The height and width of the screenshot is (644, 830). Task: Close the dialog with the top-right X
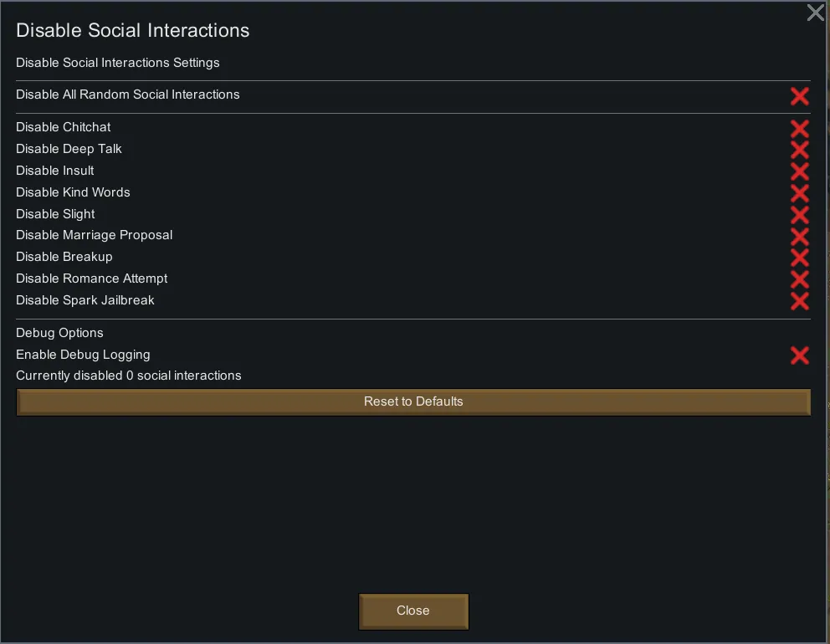[815, 13]
